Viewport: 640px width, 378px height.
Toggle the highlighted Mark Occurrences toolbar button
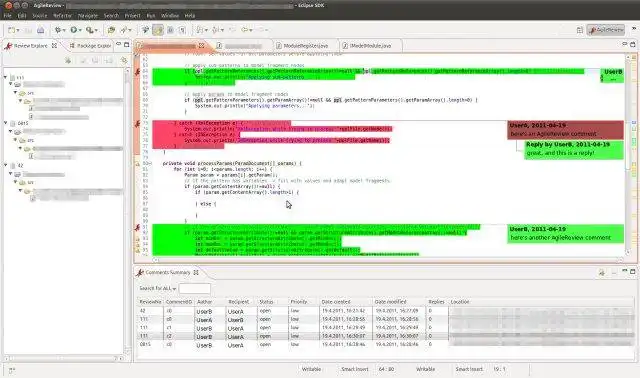(158, 30)
